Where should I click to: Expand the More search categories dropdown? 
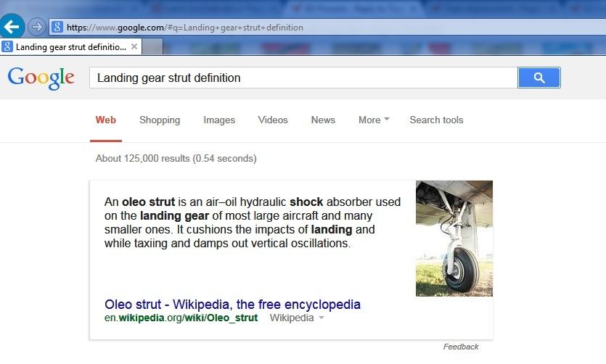tap(374, 120)
